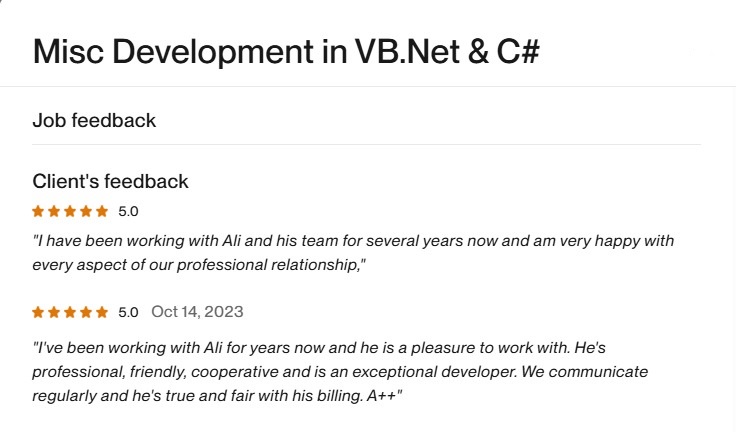
Task: Click the fourth star beside Oct 14, 2023
Action: point(86,312)
